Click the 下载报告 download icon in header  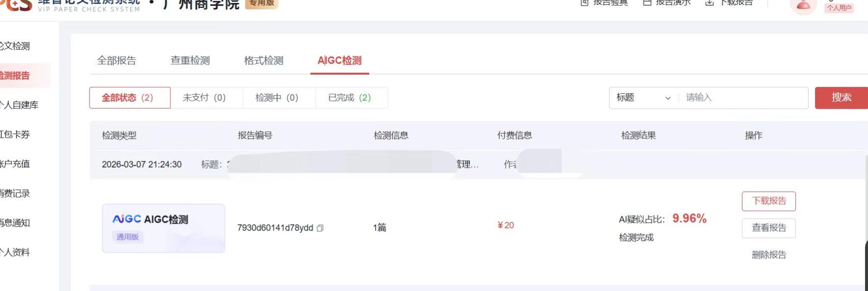pyautogui.click(x=709, y=2)
